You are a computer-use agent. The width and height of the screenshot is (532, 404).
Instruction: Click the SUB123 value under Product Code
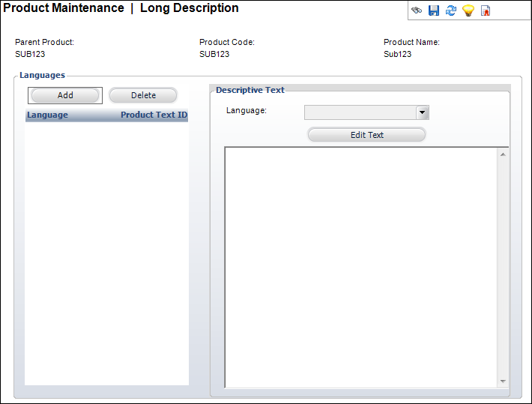214,54
